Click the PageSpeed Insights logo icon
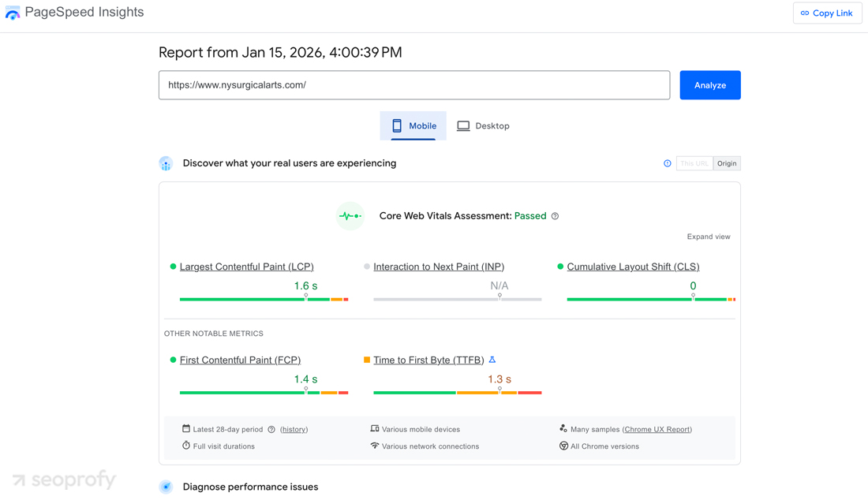 click(x=13, y=12)
